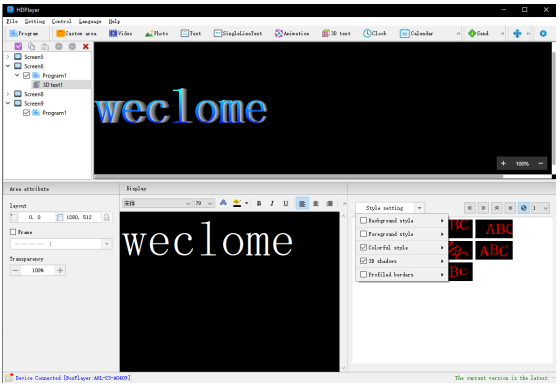Expand Screen8 tree node
This screenshot has width=560, height=388.
pyautogui.click(x=8, y=94)
